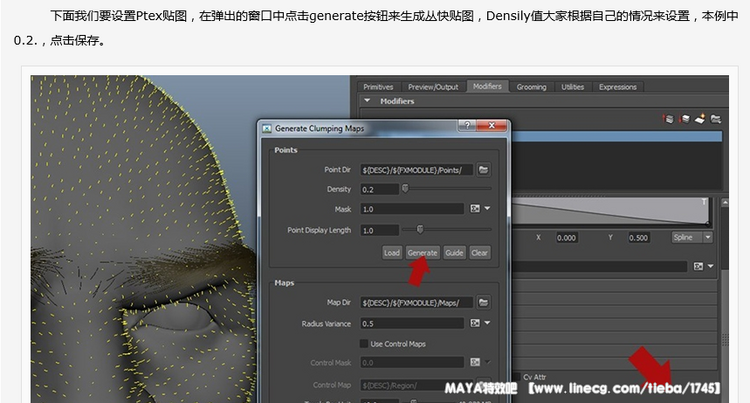Click the Control Map path field
750x403 pixels.
coord(417,385)
